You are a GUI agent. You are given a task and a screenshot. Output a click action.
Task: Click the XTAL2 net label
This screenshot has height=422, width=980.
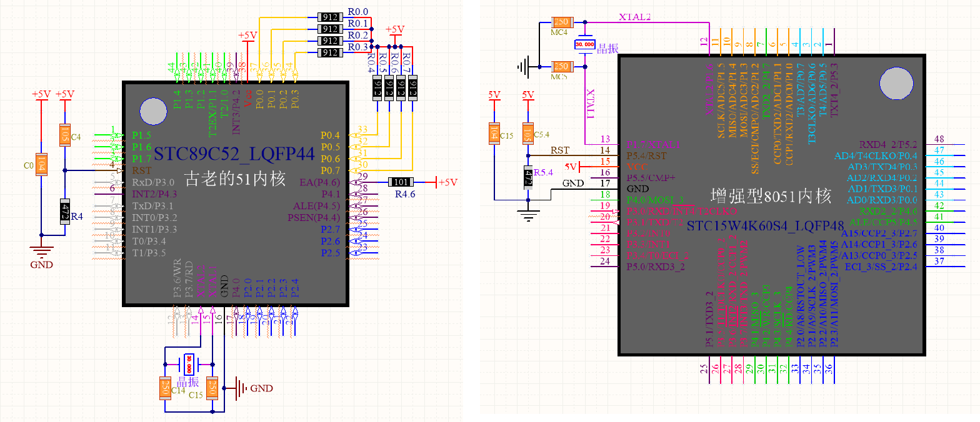[634, 17]
